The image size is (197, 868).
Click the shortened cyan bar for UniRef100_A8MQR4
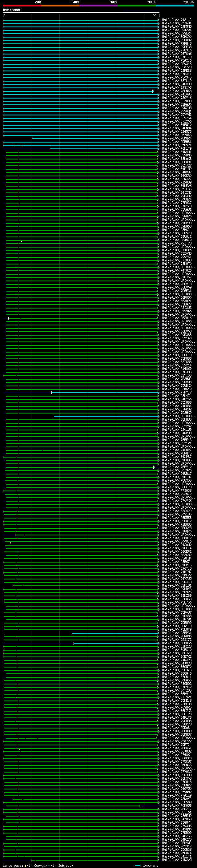pos(95,139)
